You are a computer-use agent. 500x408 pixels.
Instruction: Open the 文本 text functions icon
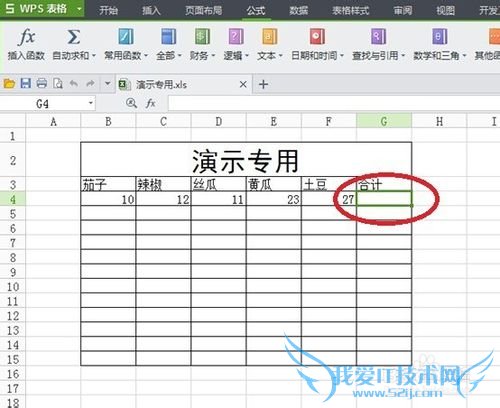point(270,37)
